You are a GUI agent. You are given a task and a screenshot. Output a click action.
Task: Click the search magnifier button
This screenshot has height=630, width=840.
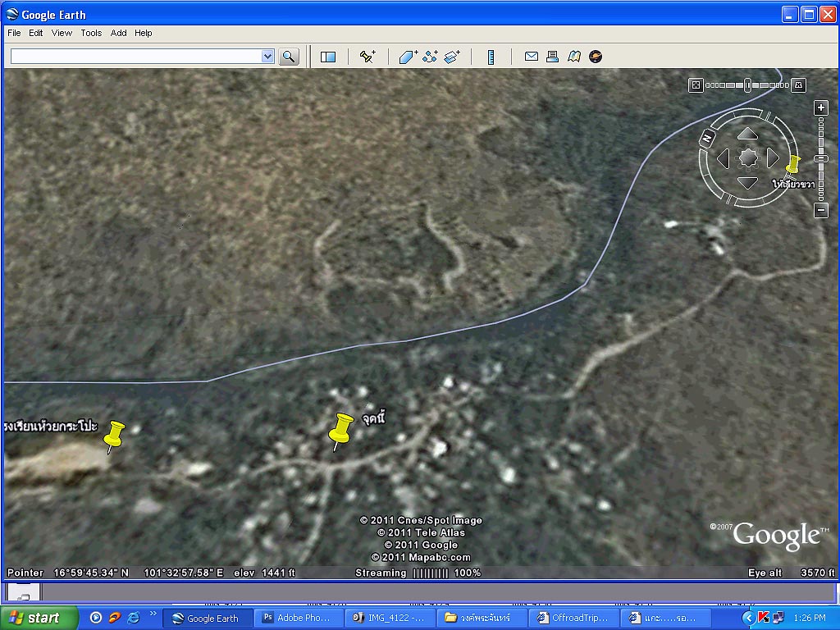pyautogui.click(x=289, y=57)
